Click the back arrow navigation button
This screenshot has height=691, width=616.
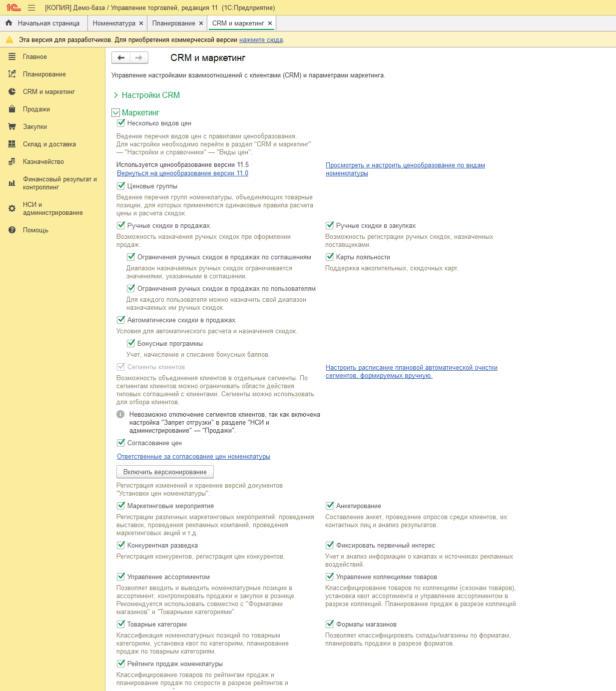(x=121, y=57)
